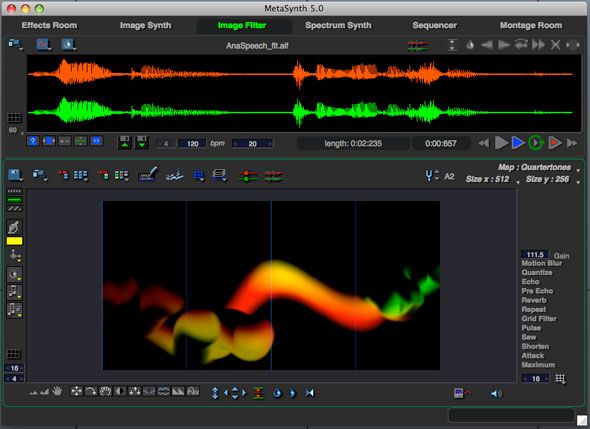Switch to the Image Synth tab
This screenshot has height=429, width=590.
pos(146,25)
